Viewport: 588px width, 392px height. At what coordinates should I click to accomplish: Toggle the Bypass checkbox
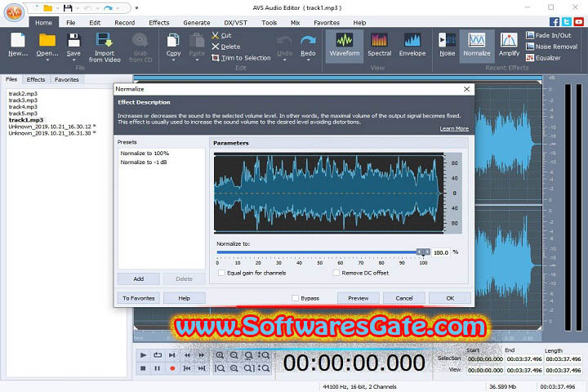295,298
